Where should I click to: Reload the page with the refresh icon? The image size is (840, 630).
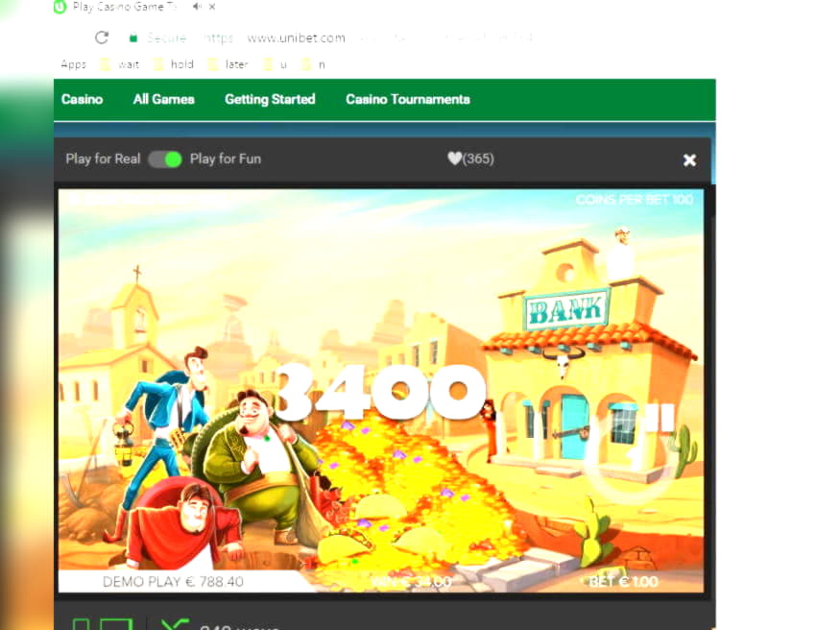click(x=102, y=37)
